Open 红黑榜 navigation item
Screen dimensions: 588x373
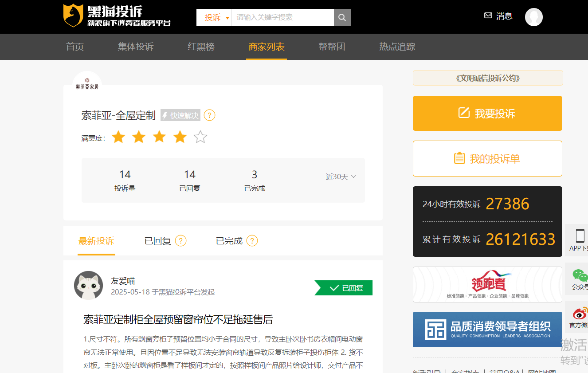(201, 47)
